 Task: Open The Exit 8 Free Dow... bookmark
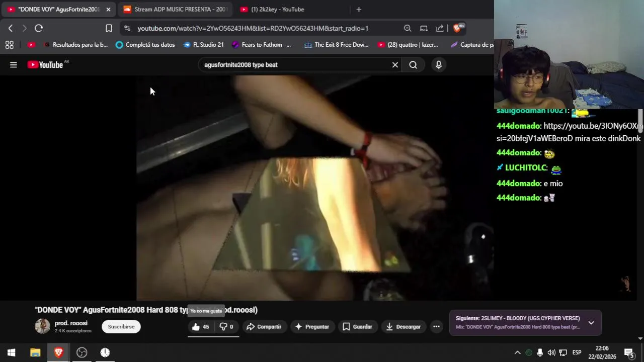(336, 45)
